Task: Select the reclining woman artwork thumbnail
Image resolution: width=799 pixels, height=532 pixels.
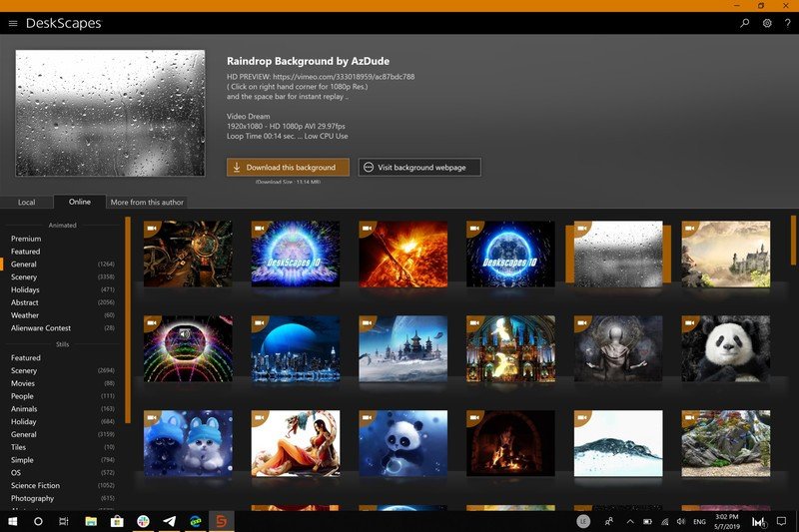Action: click(x=295, y=443)
